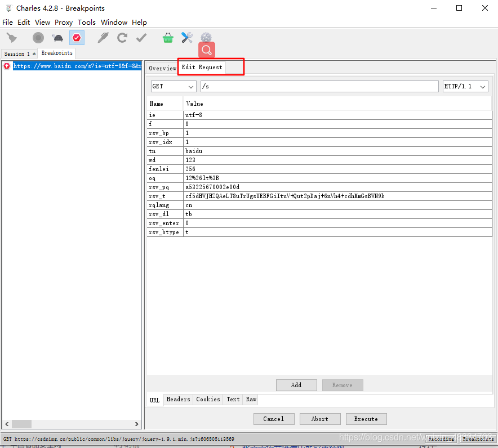
Task: Switch to the Session 1 tab
Action: (20, 53)
